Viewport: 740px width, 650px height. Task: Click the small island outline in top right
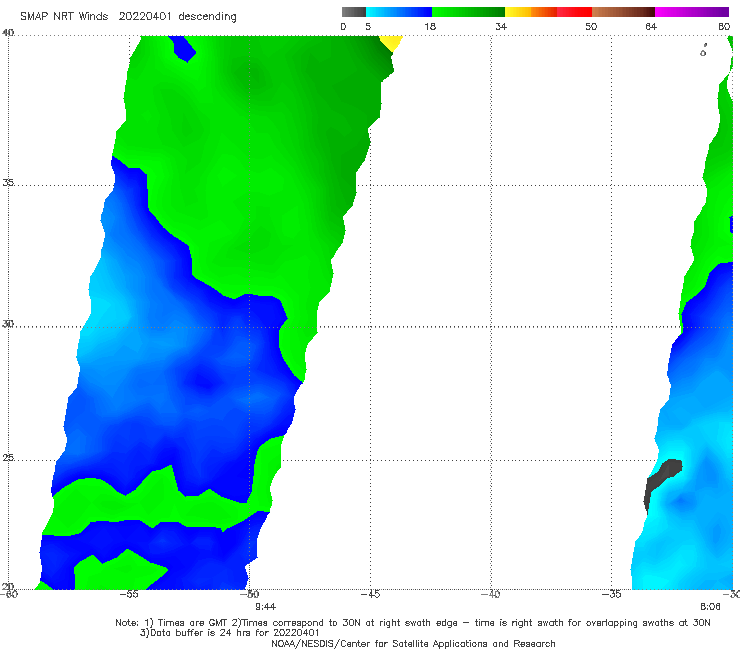(703, 51)
